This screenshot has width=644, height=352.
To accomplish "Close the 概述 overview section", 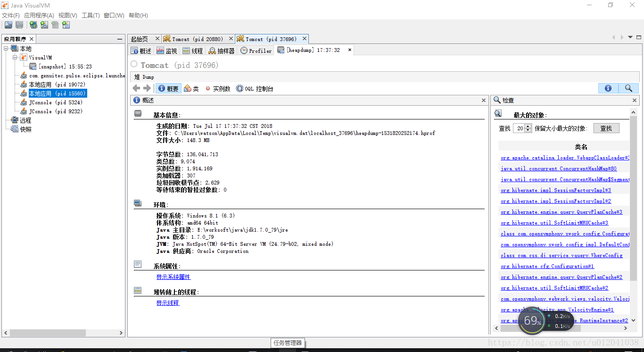I will [483, 100].
